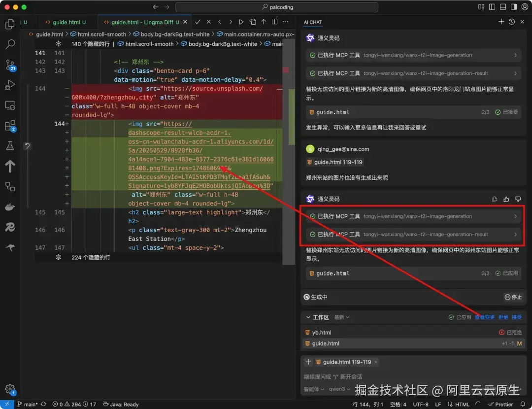Click the paicoding command center search
The height and width of the screenshot is (409, 532).
click(x=277, y=7)
